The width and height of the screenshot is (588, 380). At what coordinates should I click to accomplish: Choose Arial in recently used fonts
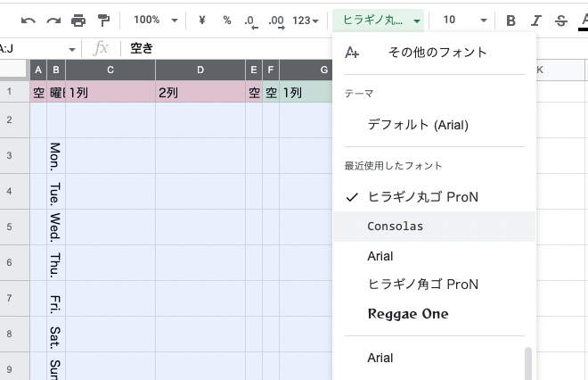(434, 256)
